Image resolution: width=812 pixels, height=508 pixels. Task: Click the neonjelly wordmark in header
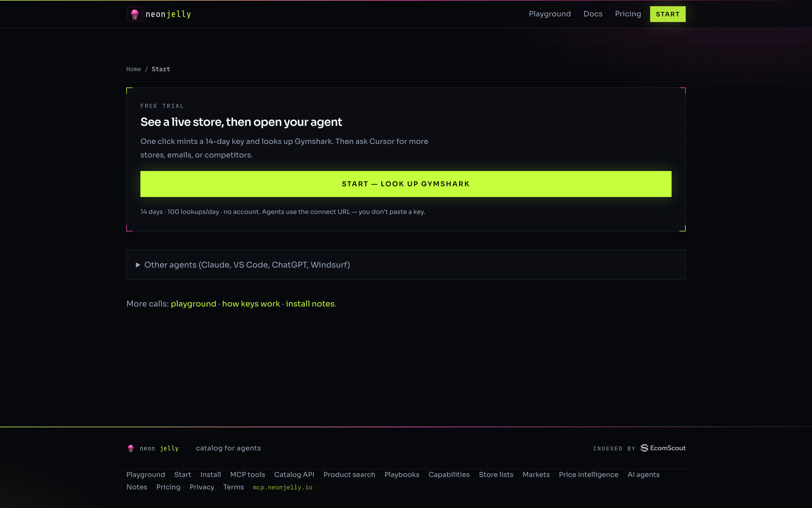coord(168,14)
